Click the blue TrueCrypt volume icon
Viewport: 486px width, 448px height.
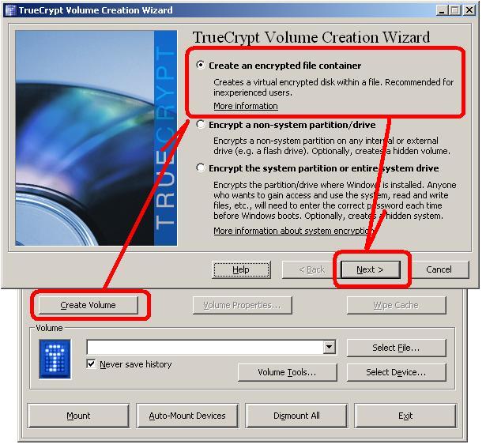[x=55, y=359]
